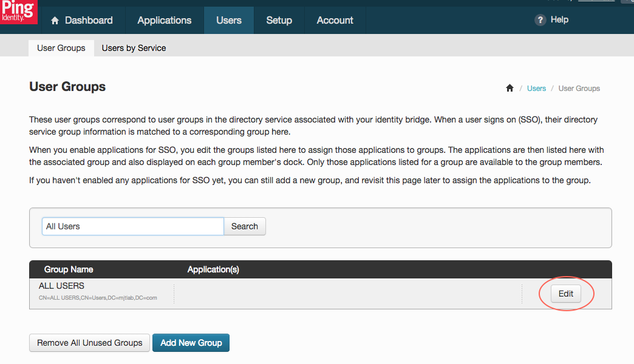Select the Users navigation tab
This screenshot has height=364, width=634.
pyautogui.click(x=228, y=21)
